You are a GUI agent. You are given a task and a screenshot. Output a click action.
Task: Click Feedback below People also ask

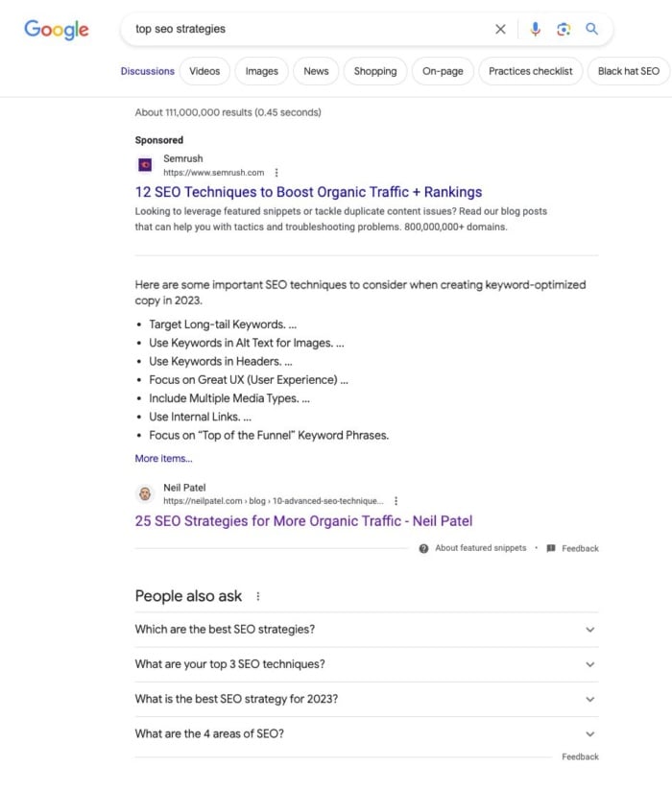(580, 756)
